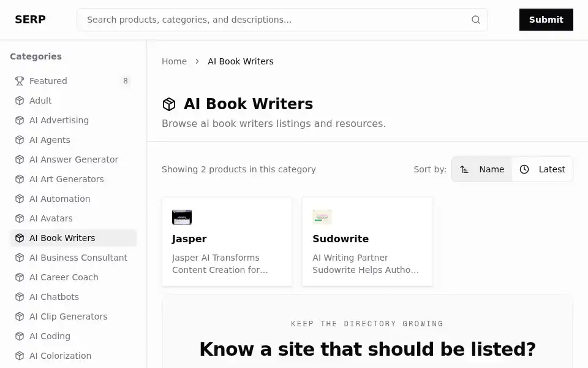The height and width of the screenshot is (368, 588).
Task: Click the Sudowrite screenshot thumbnail
Action: pyautogui.click(x=322, y=217)
